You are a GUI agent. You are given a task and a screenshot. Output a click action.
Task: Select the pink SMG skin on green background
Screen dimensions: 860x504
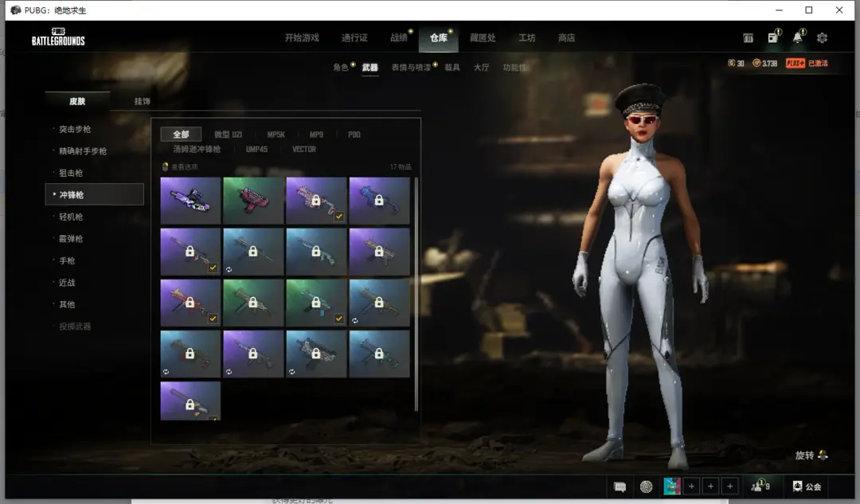coord(253,201)
